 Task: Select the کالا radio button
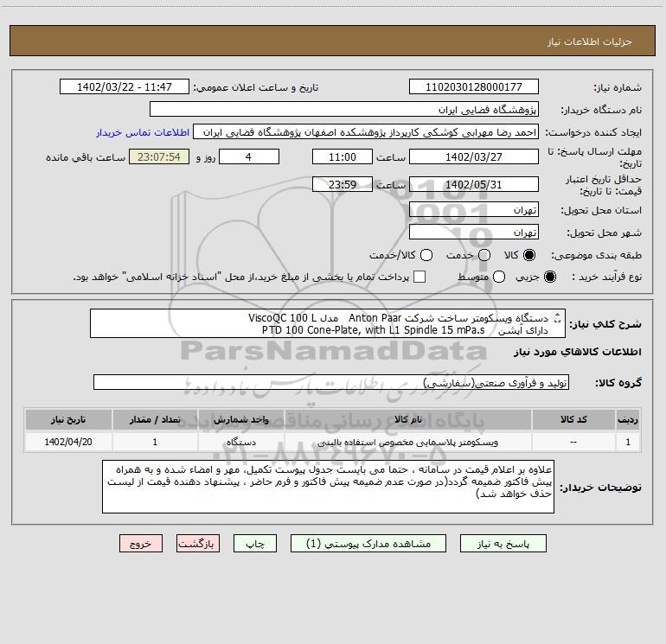pos(529,255)
